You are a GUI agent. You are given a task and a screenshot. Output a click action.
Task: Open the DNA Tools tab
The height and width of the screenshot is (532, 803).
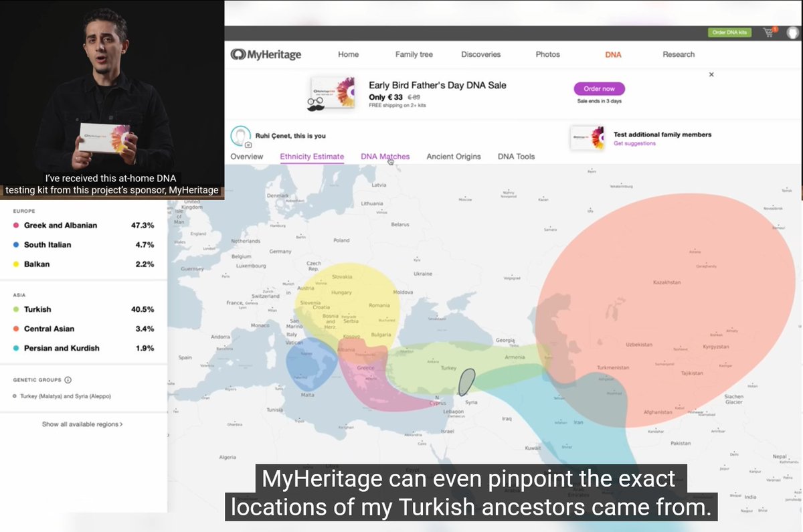[x=516, y=157]
